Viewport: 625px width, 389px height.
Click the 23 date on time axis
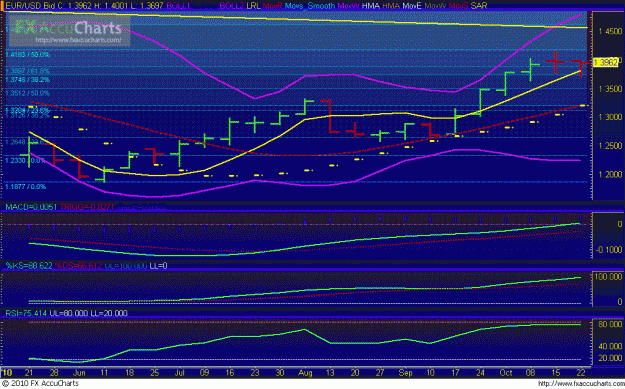(x=255, y=373)
